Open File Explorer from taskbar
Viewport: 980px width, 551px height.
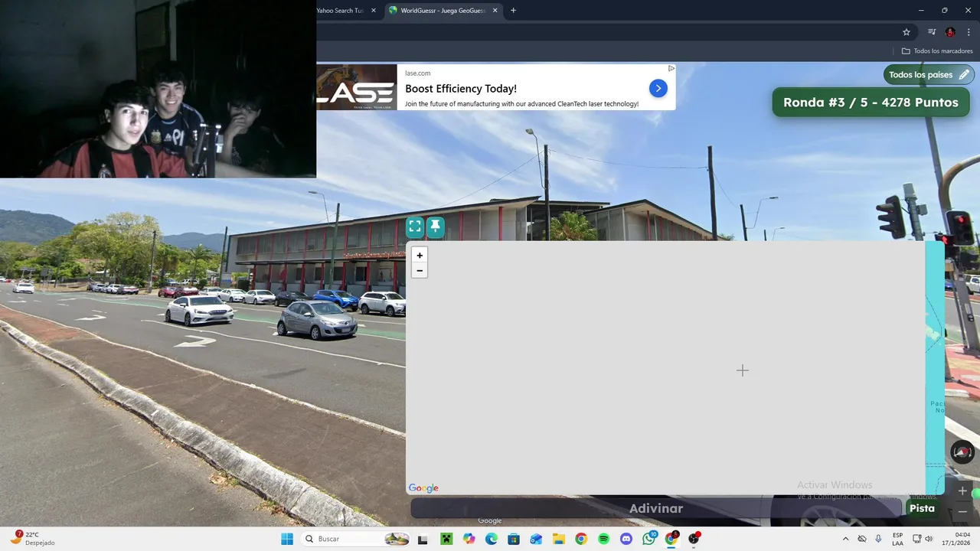tap(559, 539)
